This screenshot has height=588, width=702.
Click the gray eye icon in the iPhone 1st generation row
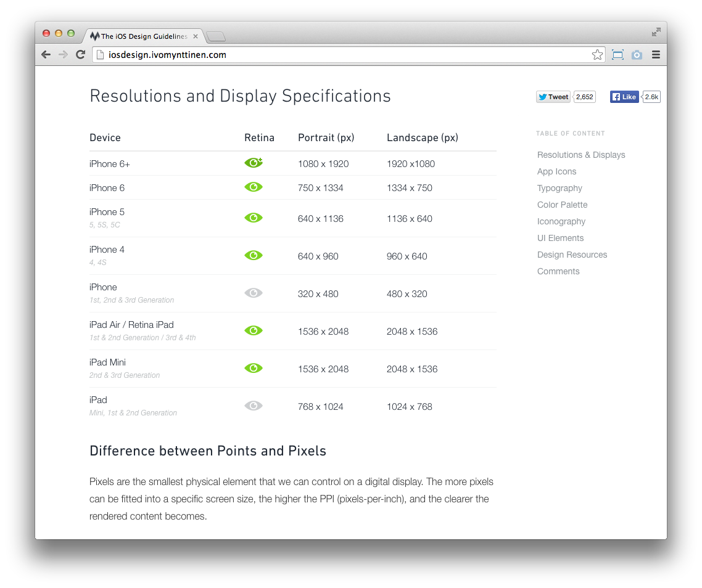[254, 293]
